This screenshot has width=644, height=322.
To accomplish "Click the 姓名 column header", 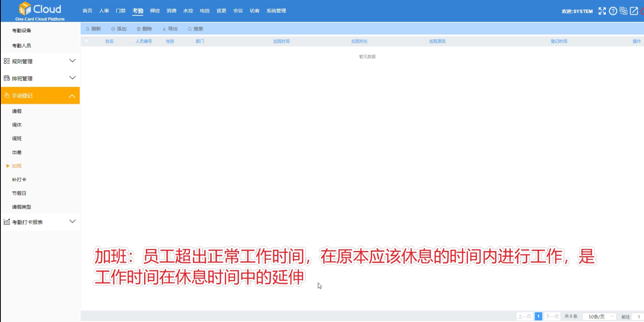I will pos(109,41).
